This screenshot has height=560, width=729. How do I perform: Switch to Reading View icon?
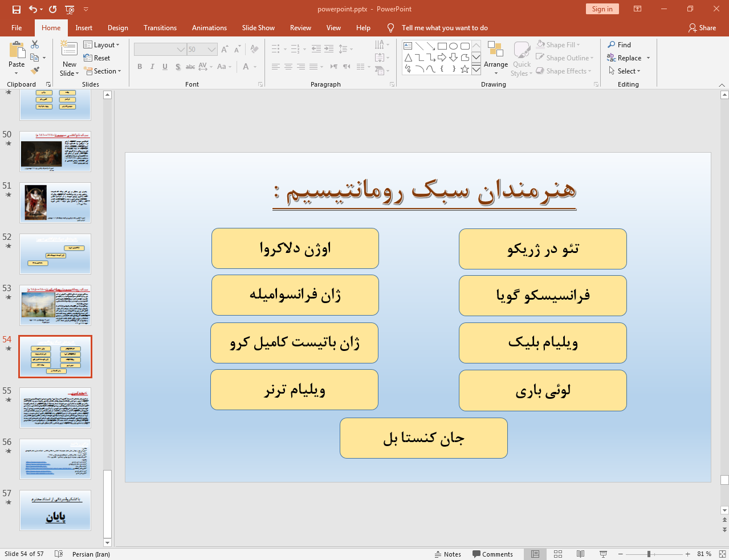pyautogui.click(x=580, y=554)
